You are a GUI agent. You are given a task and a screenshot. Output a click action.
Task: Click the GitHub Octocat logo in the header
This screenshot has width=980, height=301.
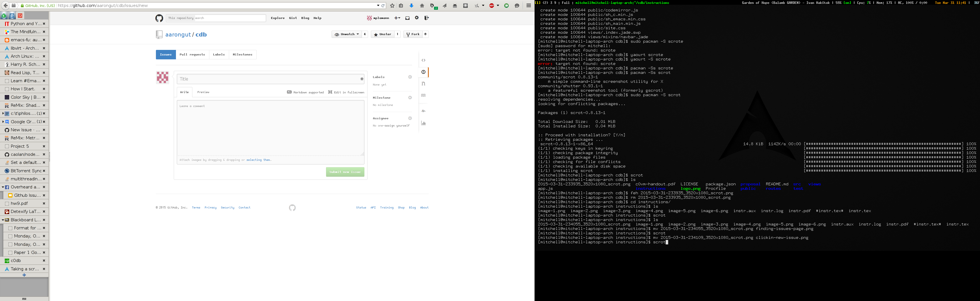159,18
